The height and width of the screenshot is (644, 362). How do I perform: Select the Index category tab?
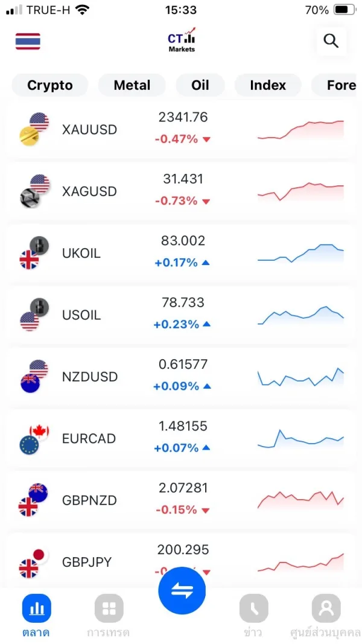click(268, 85)
